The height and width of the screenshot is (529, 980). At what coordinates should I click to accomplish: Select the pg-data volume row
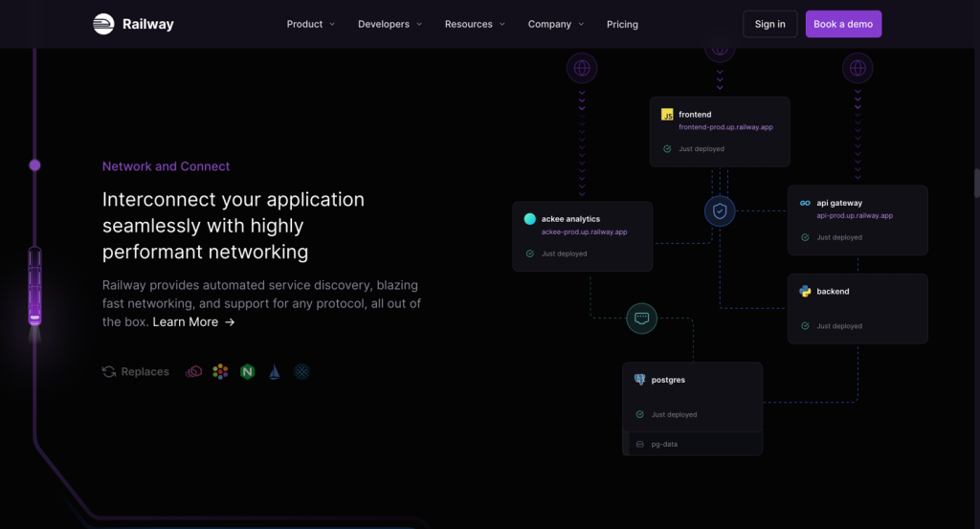(693, 444)
